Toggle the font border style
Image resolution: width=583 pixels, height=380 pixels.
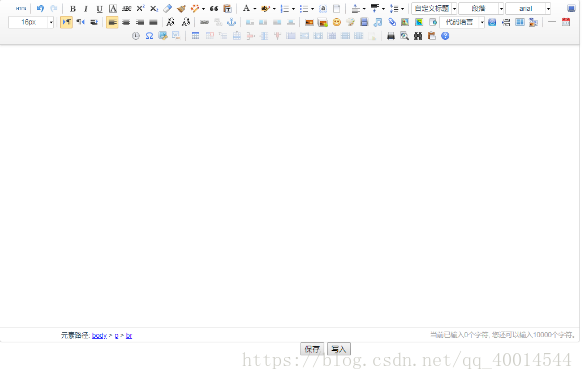[x=113, y=9]
